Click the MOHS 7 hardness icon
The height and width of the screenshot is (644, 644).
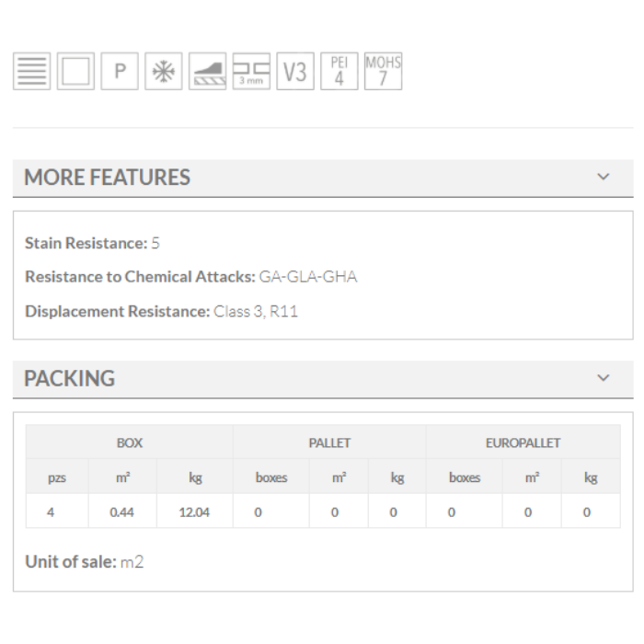(383, 72)
